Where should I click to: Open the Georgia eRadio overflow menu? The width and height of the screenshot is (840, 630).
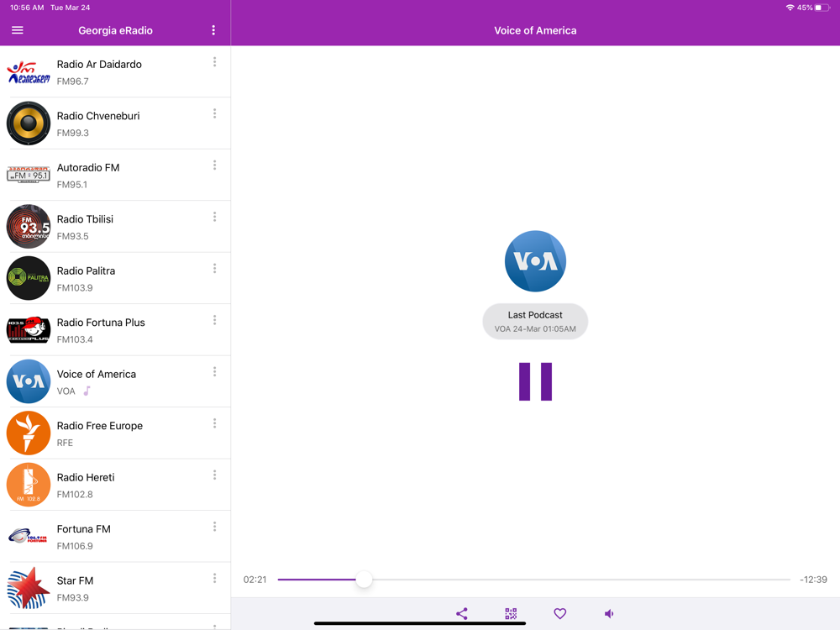(213, 30)
